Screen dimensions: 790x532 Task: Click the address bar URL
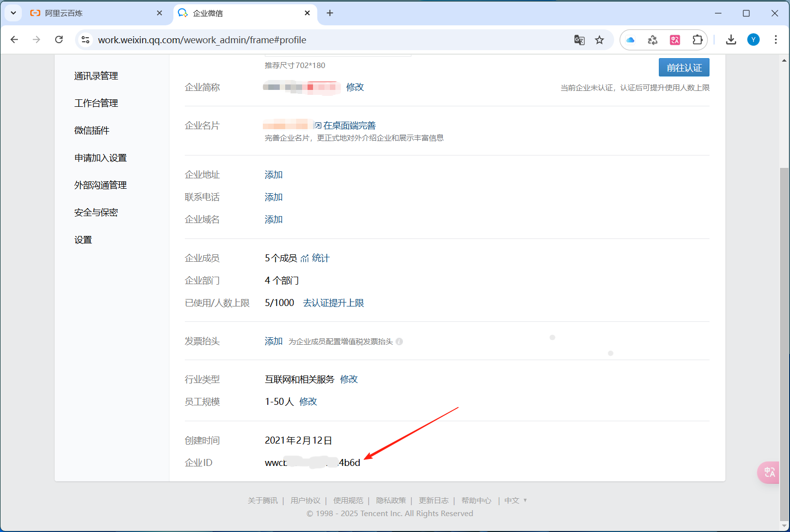tap(202, 40)
